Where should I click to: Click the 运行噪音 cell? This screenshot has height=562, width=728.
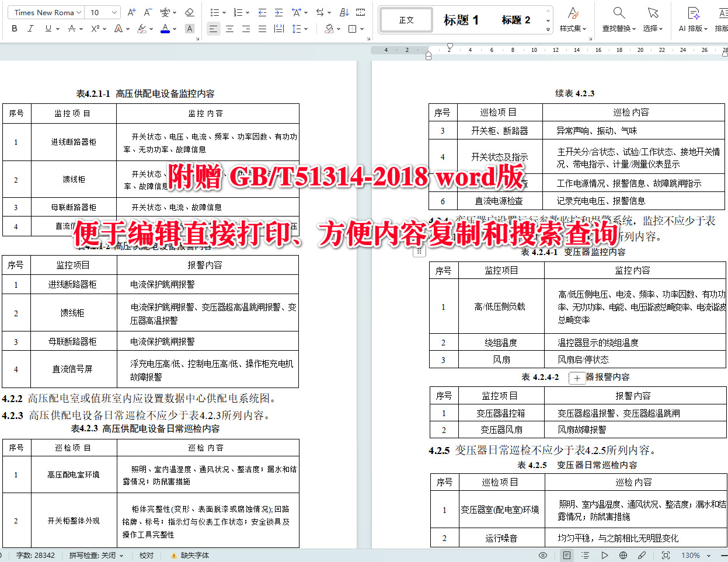(x=501, y=538)
